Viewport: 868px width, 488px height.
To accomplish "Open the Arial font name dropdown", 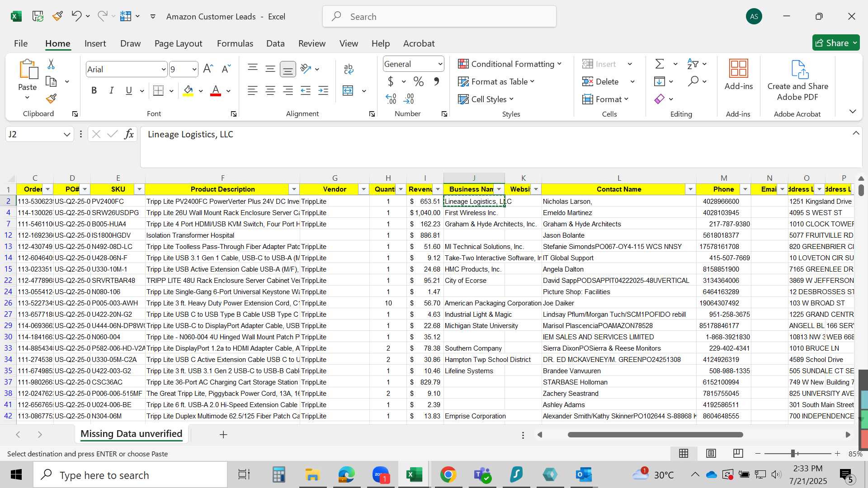I will (163, 70).
